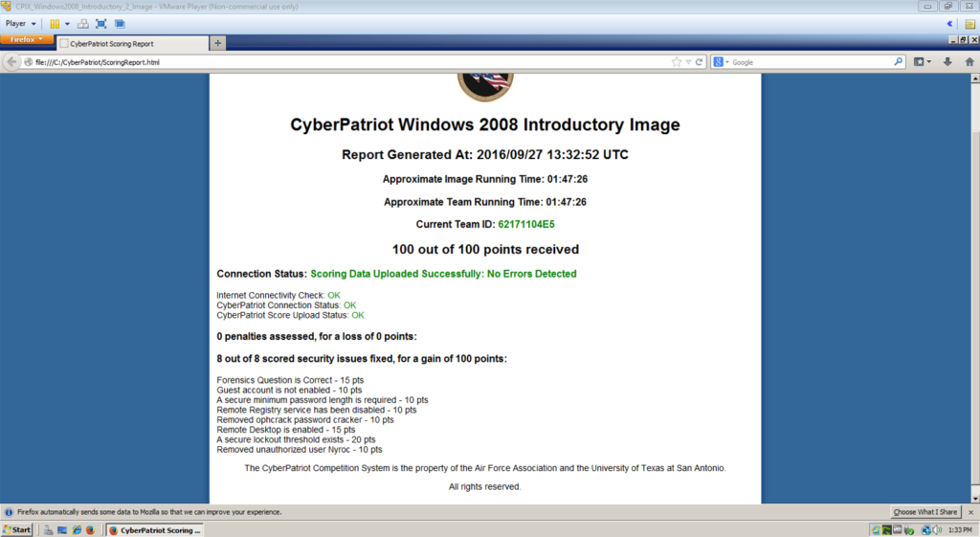Collapse the VMware toolbar with the chevron
The width and height of the screenshot is (980, 537).
pos(949,24)
